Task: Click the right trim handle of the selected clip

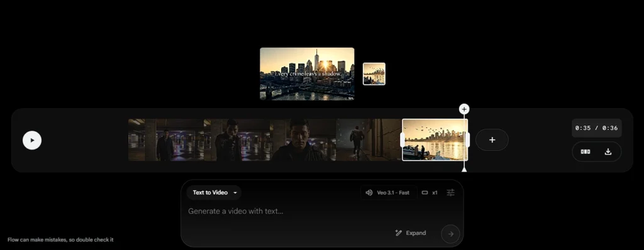Action: click(467, 139)
